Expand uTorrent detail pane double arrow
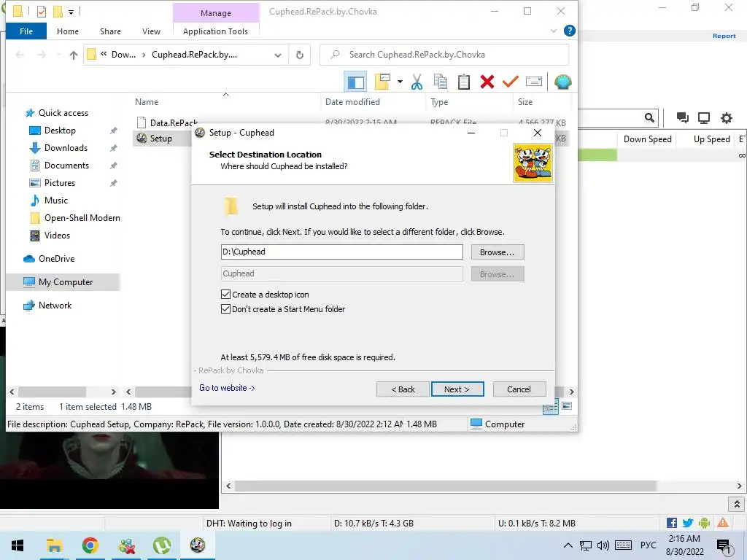 coord(737,504)
